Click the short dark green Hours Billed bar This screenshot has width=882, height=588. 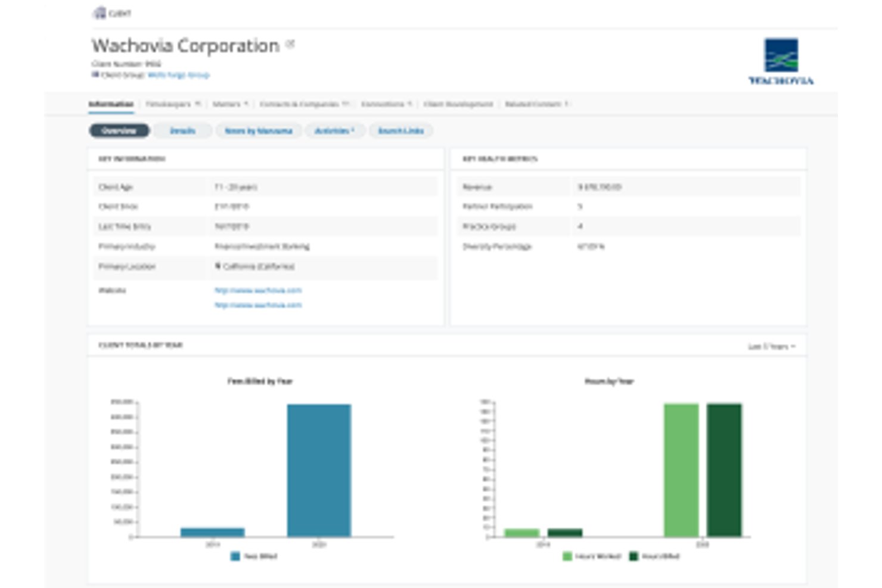coord(565,533)
